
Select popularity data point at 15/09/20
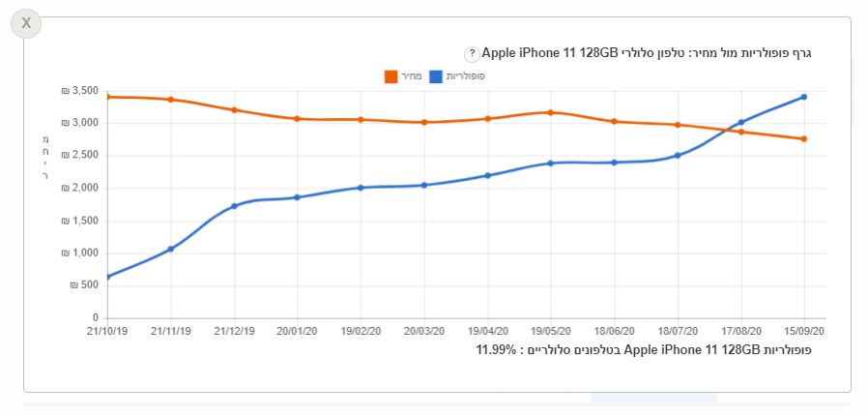coord(804,97)
